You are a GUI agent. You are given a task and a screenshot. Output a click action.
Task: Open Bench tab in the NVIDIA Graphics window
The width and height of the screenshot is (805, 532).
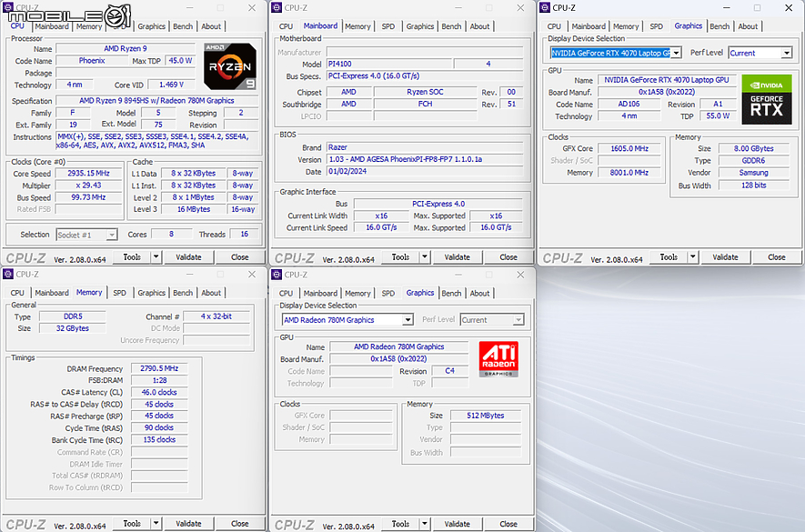[x=719, y=26]
